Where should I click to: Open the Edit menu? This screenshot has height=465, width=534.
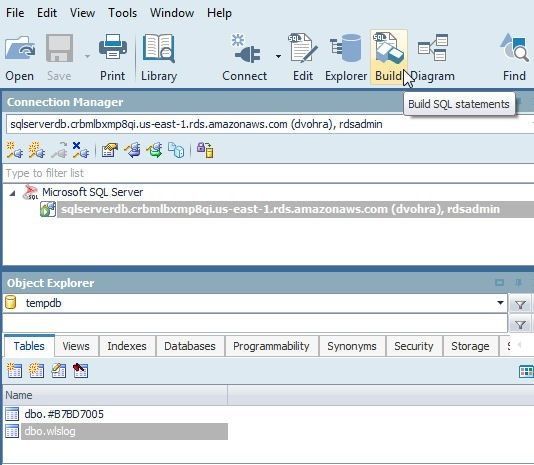47,13
